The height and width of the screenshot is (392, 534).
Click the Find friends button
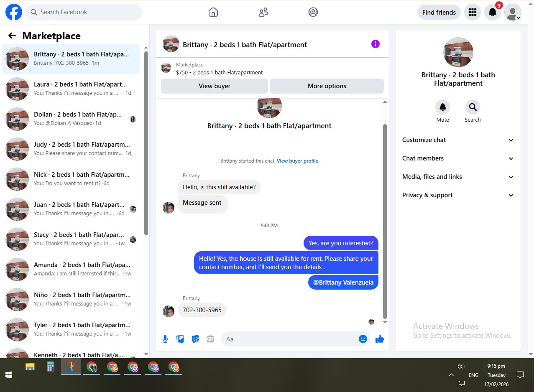(439, 12)
